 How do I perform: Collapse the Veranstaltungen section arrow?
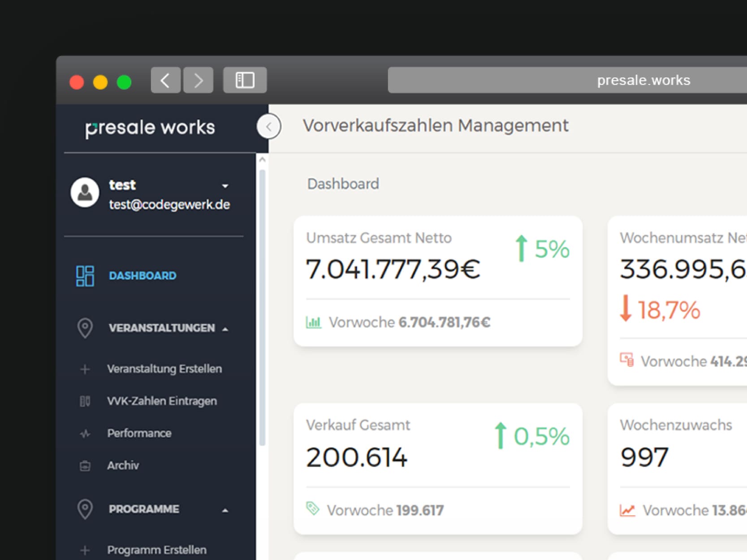tap(225, 329)
